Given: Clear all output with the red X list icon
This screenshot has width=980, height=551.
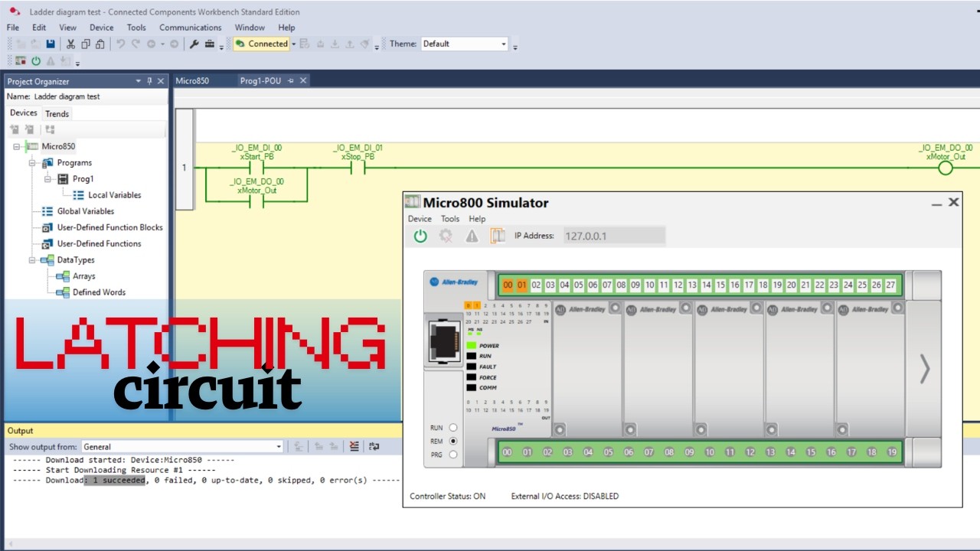Looking at the screenshot, I should pos(354,447).
